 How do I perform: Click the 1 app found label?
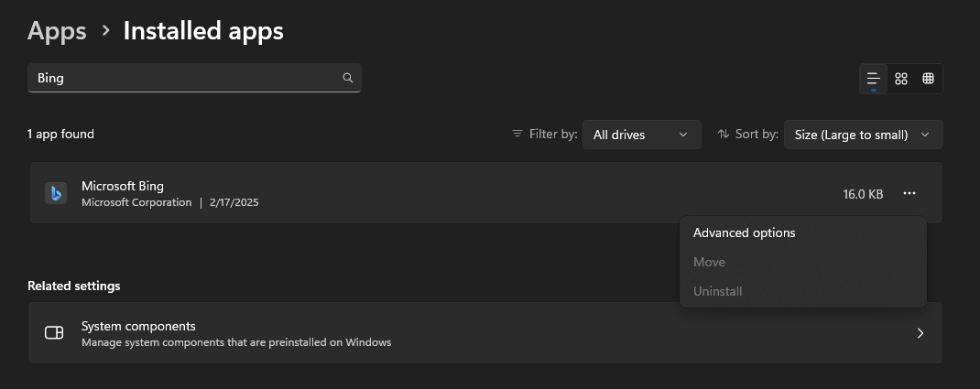point(60,134)
